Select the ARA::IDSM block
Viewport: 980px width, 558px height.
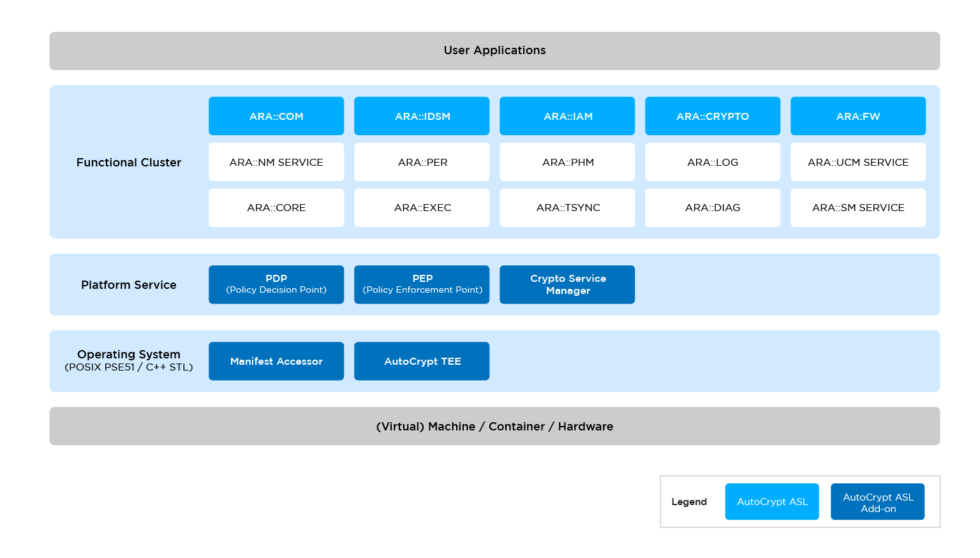click(422, 116)
